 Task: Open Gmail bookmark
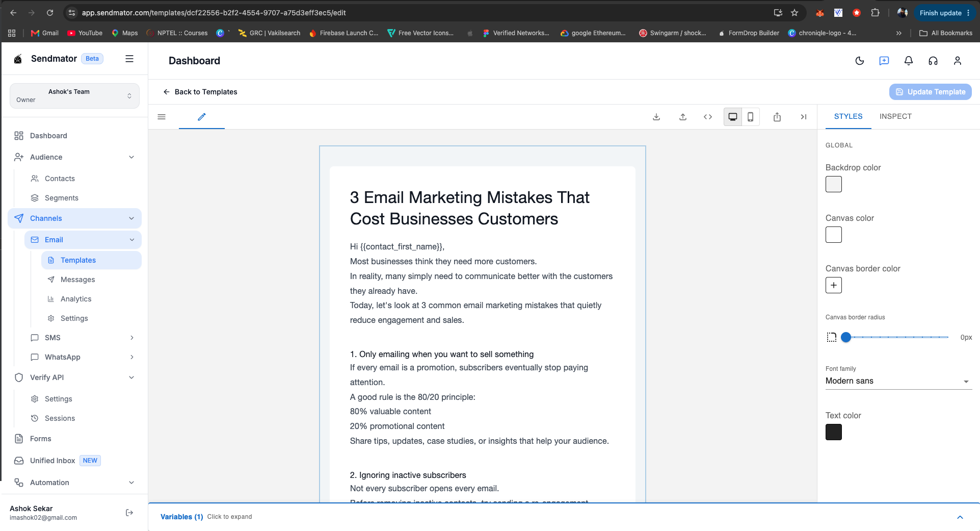(x=45, y=33)
